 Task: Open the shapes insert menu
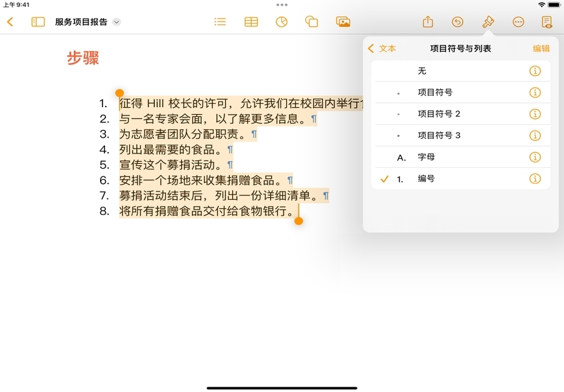[x=312, y=21]
